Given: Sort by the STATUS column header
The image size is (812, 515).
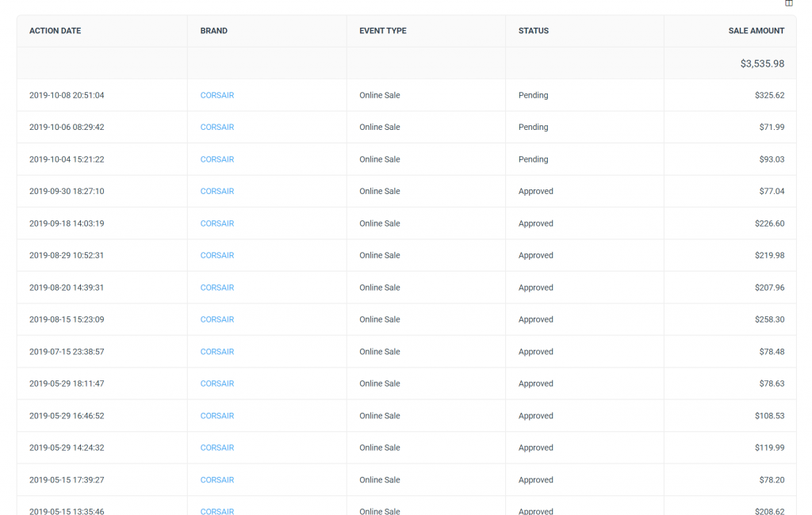Looking at the screenshot, I should pyautogui.click(x=534, y=31).
